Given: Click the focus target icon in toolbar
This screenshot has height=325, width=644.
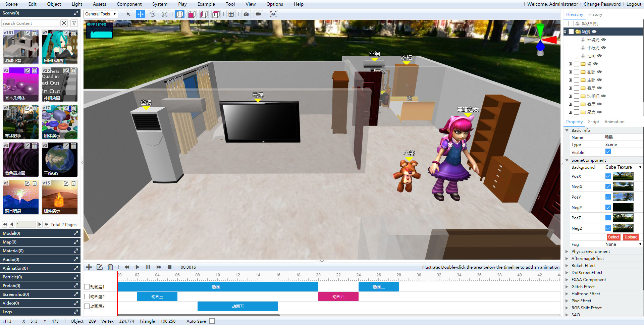Looking at the screenshot, I should [x=273, y=14].
